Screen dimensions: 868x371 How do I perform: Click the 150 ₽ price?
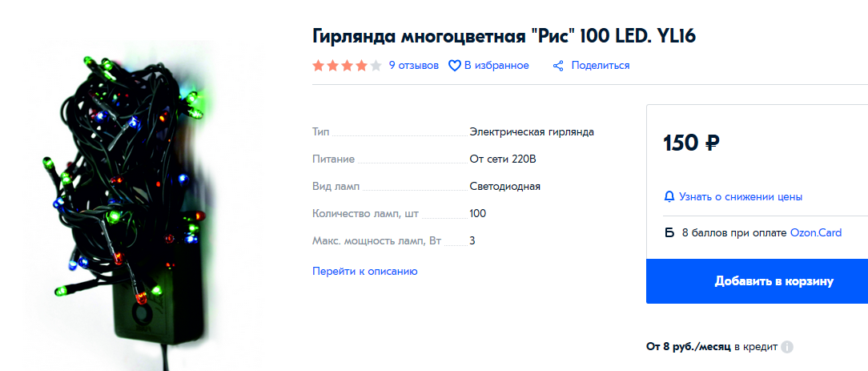pyautogui.click(x=691, y=143)
